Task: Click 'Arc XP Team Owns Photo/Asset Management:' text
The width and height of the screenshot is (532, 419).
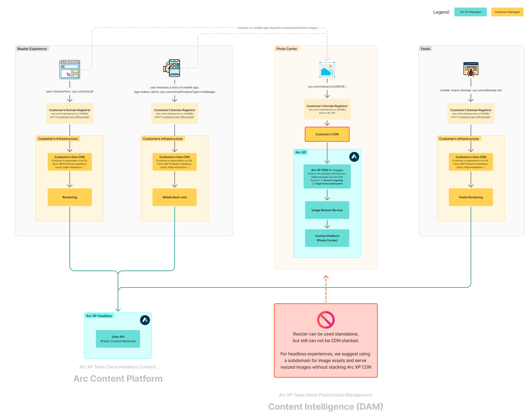Action: pyautogui.click(x=326, y=395)
